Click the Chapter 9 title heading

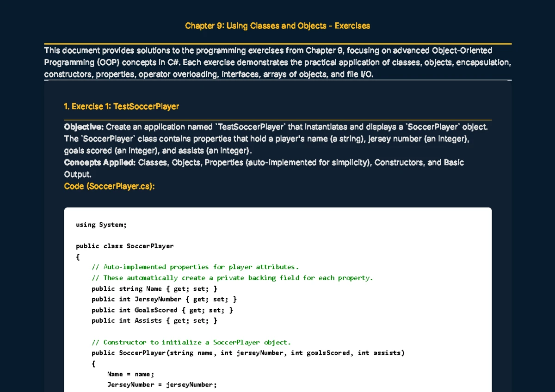point(277,26)
